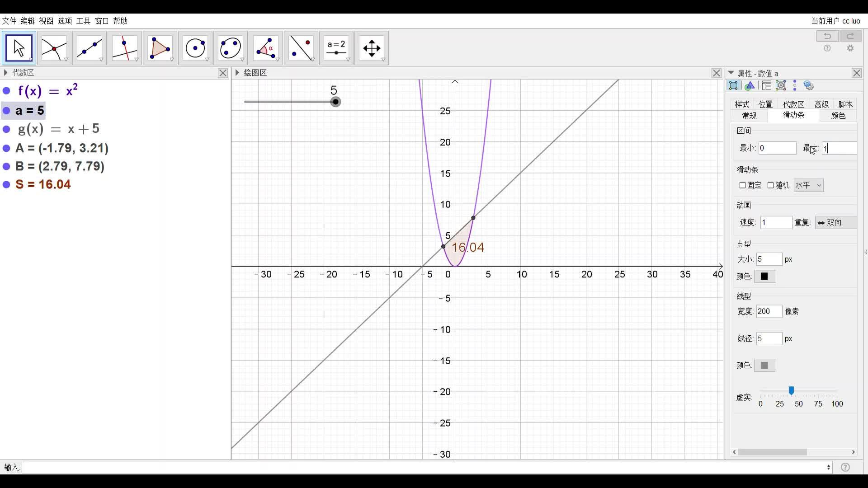Select the Circle with center tool
Viewport: 868px width, 488px height.
click(x=195, y=48)
